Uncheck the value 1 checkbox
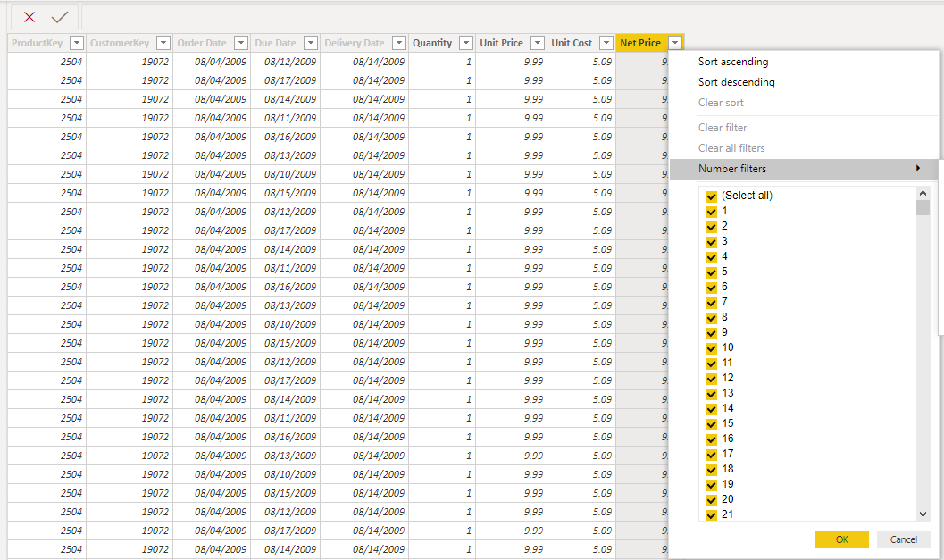 [711, 212]
